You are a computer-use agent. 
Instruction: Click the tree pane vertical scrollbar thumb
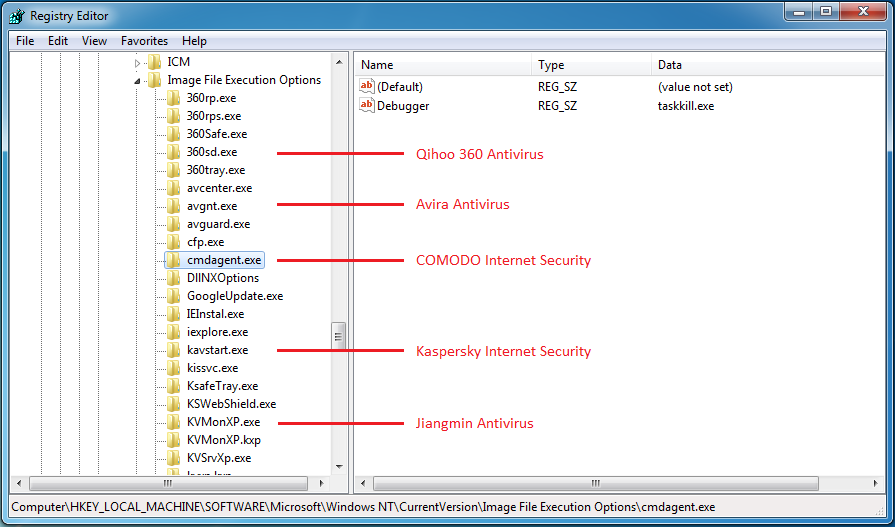click(x=338, y=336)
